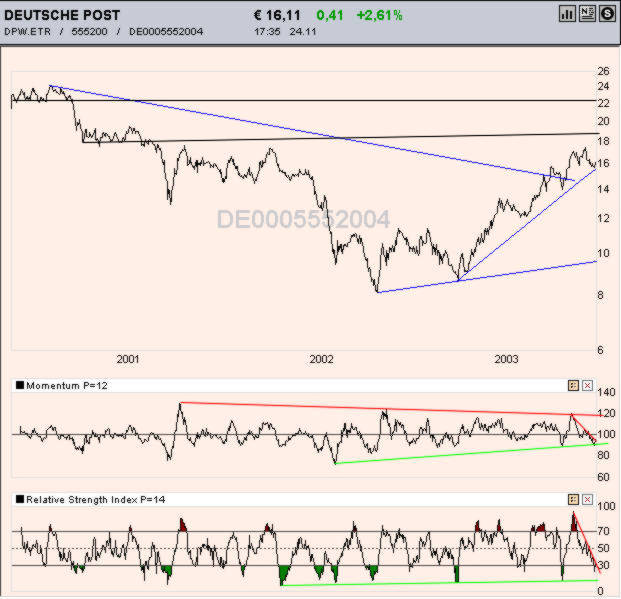Viewport: 621px width, 599px height.
Task: Open Momentum indicator settings icon
Action: [573, 385]
